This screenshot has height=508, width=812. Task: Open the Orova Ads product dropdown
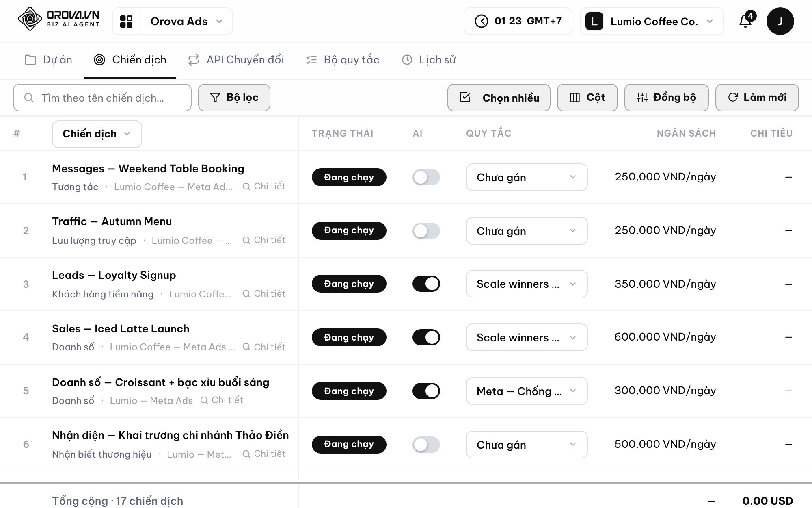[x=186, y=21]
